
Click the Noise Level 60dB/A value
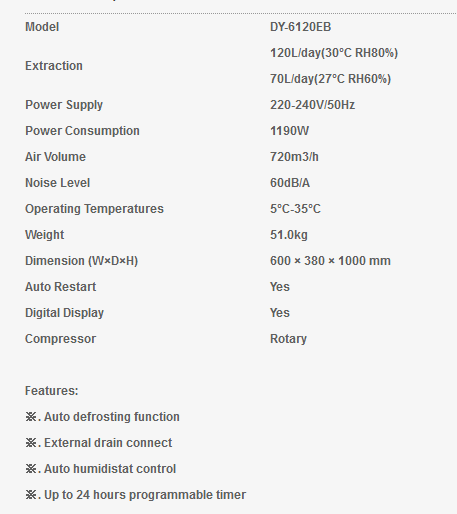[290, 183]
